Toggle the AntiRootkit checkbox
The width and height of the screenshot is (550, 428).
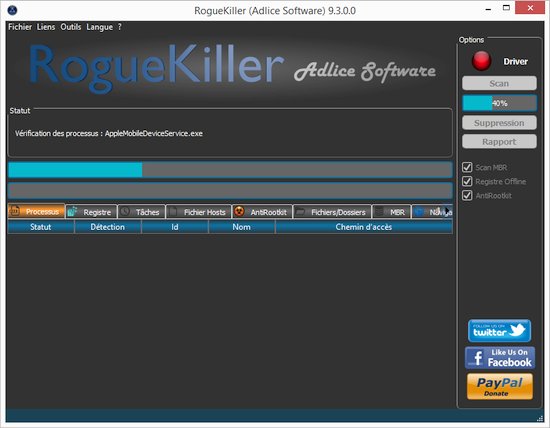coord(467,195)
